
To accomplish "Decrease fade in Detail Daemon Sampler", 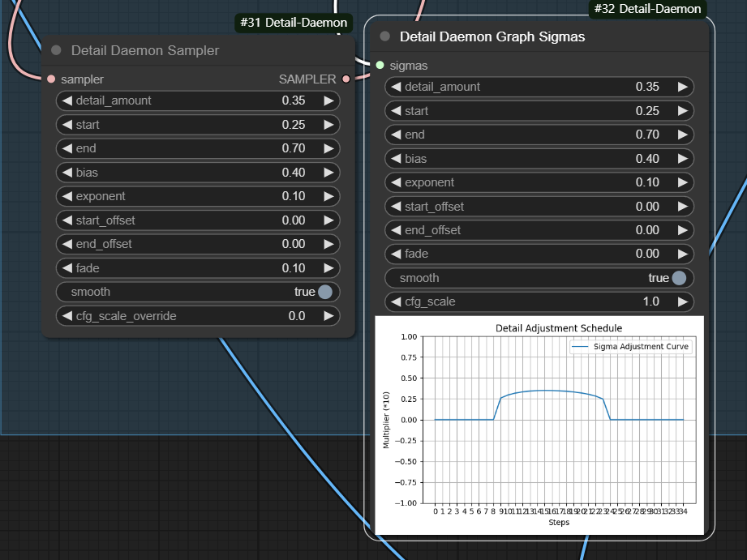I will (67, 268).
